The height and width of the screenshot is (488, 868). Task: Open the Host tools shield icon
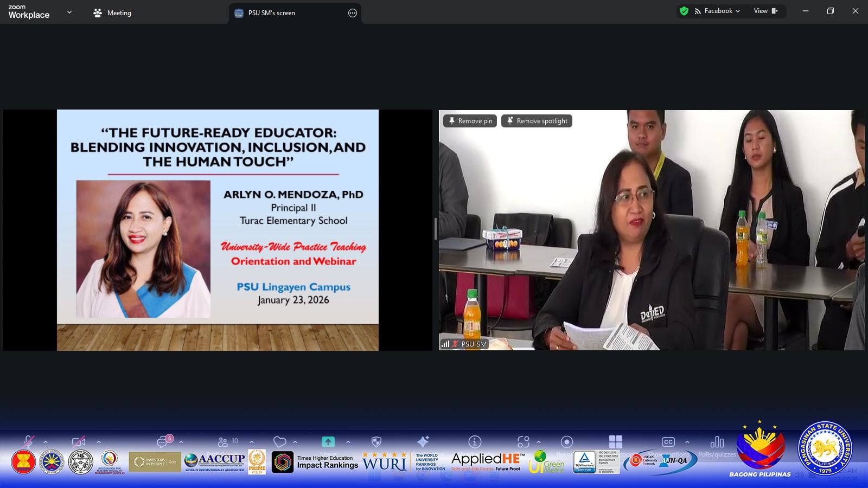(x=376, y=442)
